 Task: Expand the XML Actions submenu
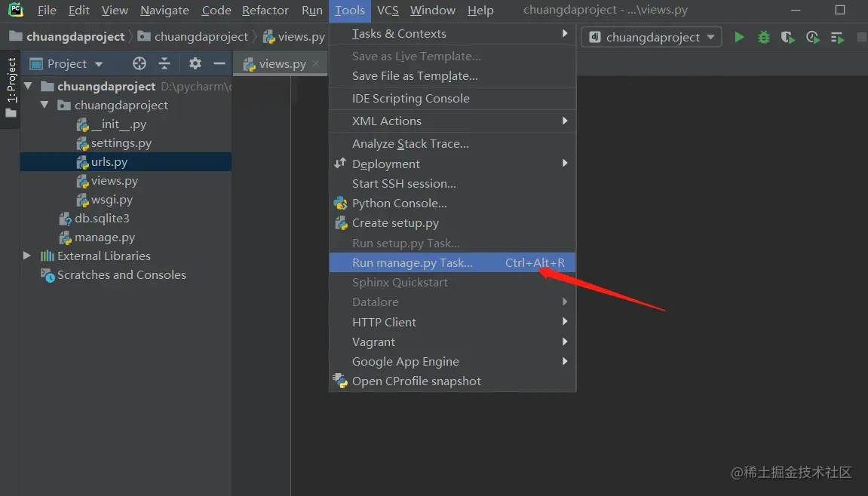pyautogui.click(x=452, y=121)
